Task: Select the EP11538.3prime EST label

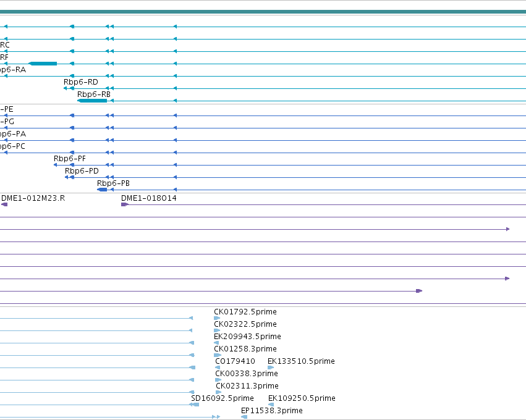Action: click(x=272, y=411)
